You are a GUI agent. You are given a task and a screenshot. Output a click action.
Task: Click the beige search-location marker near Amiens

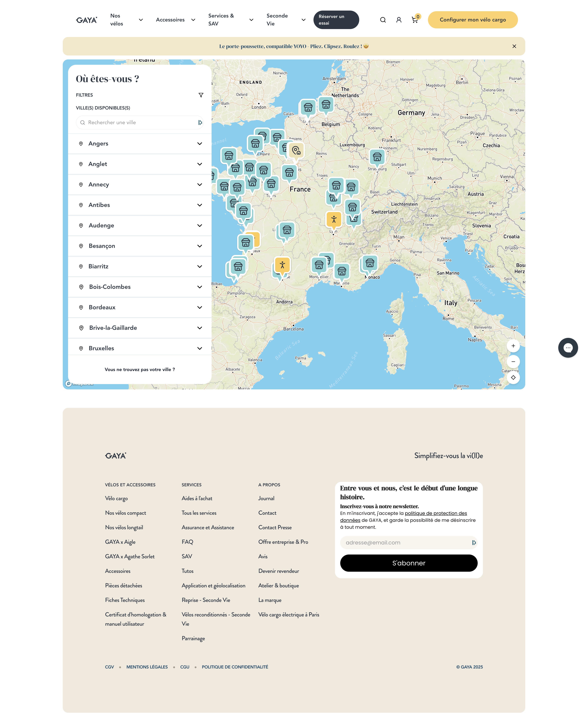pyautogui.click(x=296, y=150)
